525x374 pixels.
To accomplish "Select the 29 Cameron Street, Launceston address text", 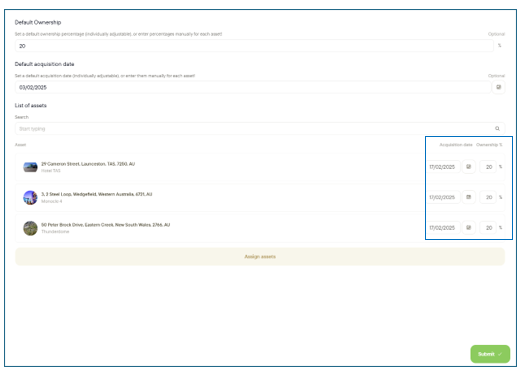I will coord(88,164).
